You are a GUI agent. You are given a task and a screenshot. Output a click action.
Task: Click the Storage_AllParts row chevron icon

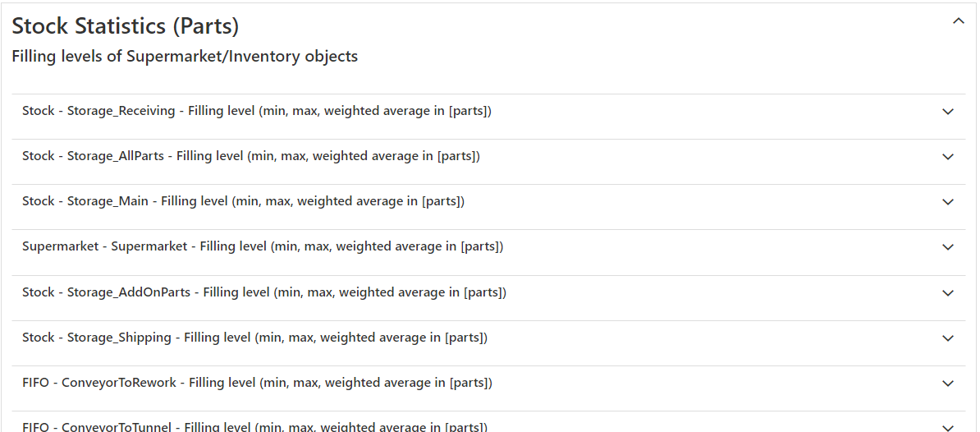tap(948, 157)
